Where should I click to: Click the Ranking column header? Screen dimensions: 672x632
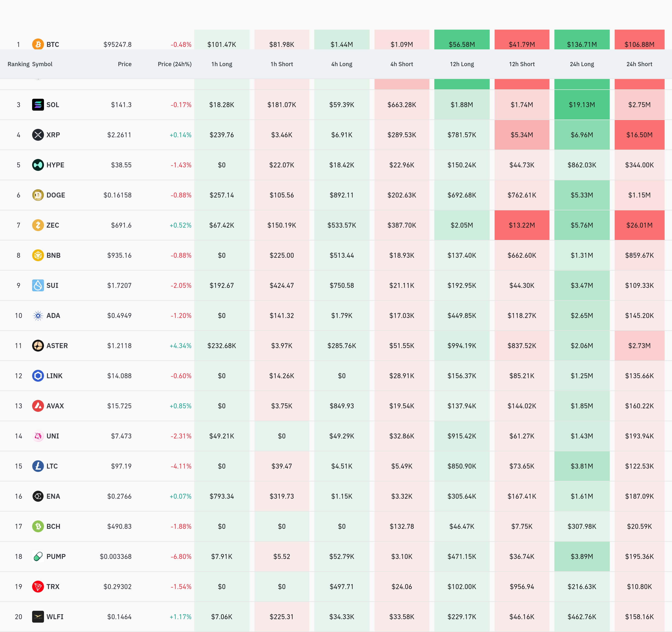click(x=19, y=64)
